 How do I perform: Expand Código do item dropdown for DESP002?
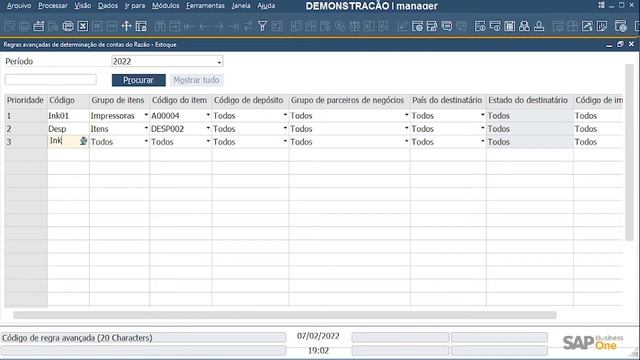pyautogui.click(x=208, y=129)
